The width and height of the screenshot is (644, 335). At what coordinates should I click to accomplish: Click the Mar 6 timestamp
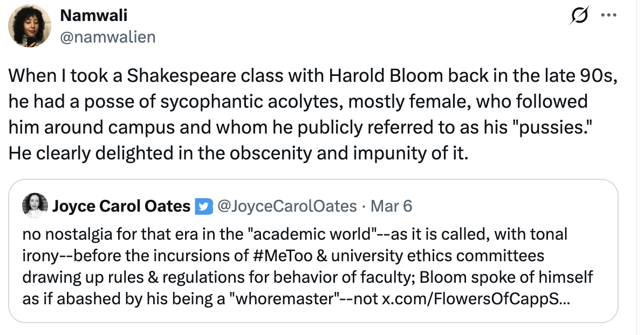point(391,206)
